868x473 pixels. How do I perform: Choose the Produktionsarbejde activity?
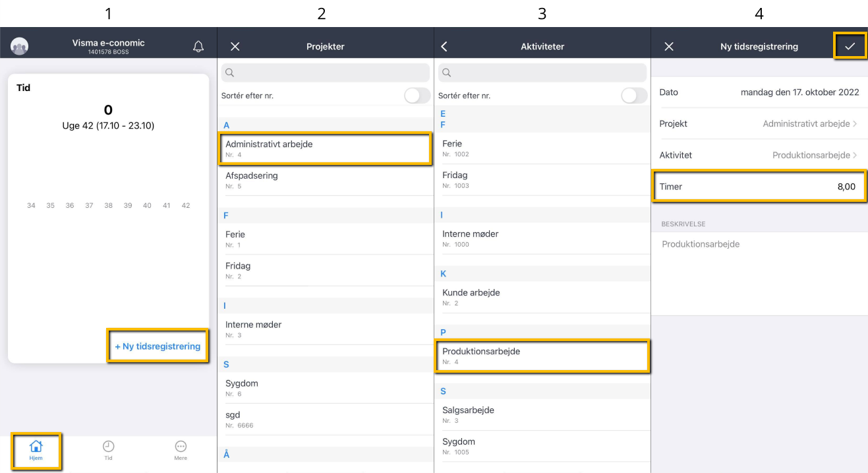click(x=542, y=356)
